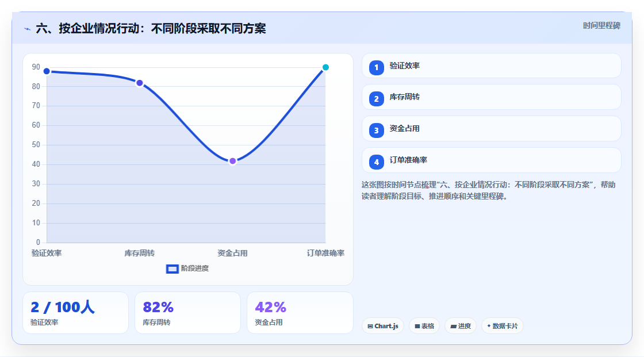Select the 验证效率 data point on the chart

tap(47, 71)
